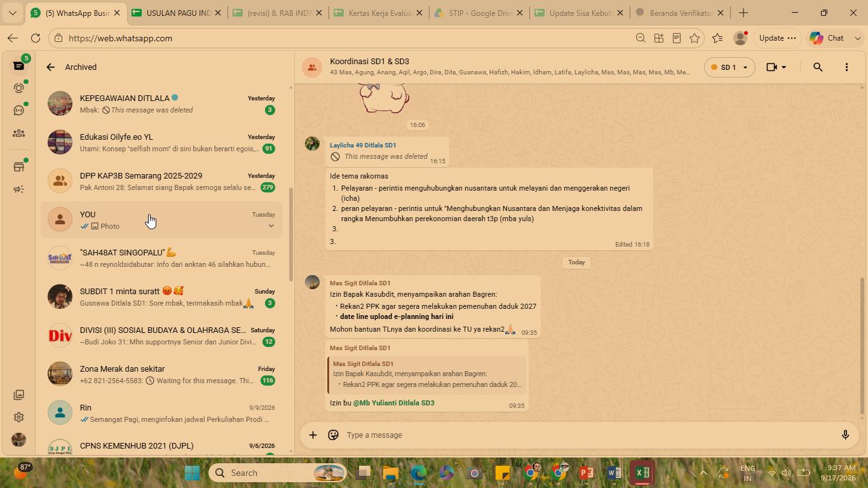Click the voice message microphone icon

845,435
